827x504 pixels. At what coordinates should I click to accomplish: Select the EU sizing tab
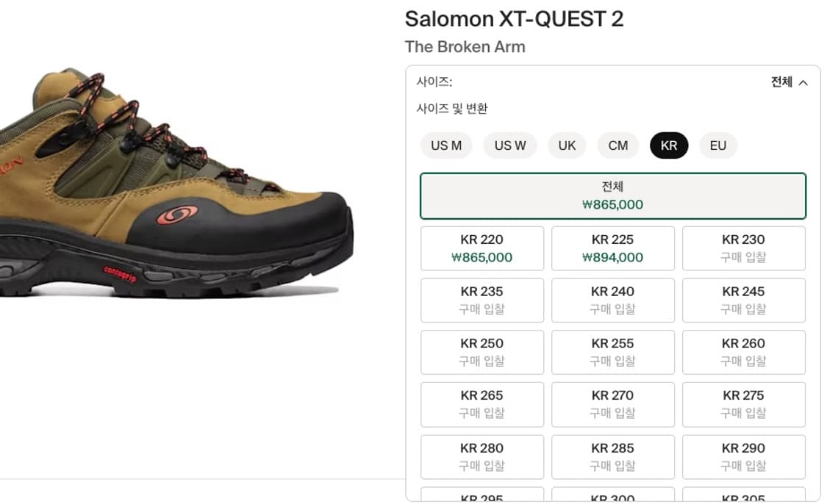point(717,145)
